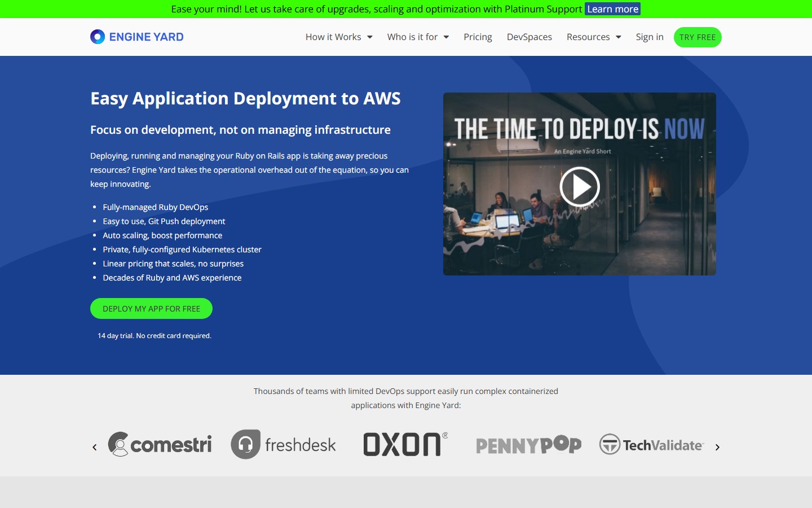Show next customer logos in carousel
Screen dimensions: 812x508
tap(717, 447)
